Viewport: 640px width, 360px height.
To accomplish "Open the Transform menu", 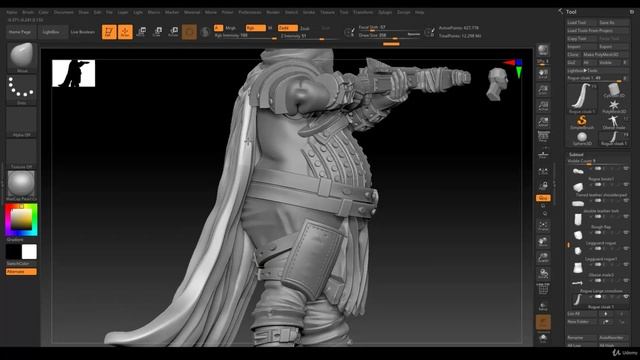I will [x=363, y=12].
